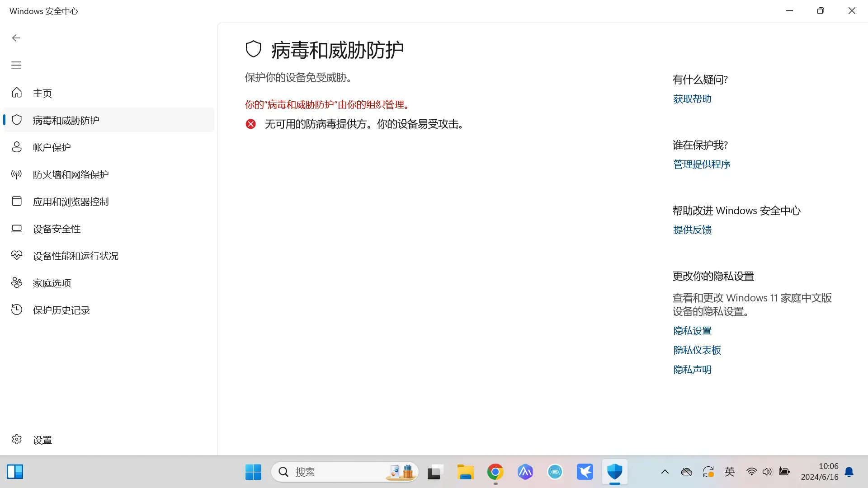Toggle the hamburger navigation menu
The width and height of the screenshot is (868, 488).
(16, 65)
